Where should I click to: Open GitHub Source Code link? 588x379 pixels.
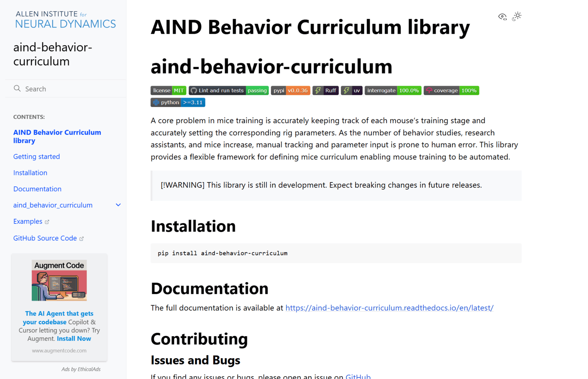(x=48, y=238)
